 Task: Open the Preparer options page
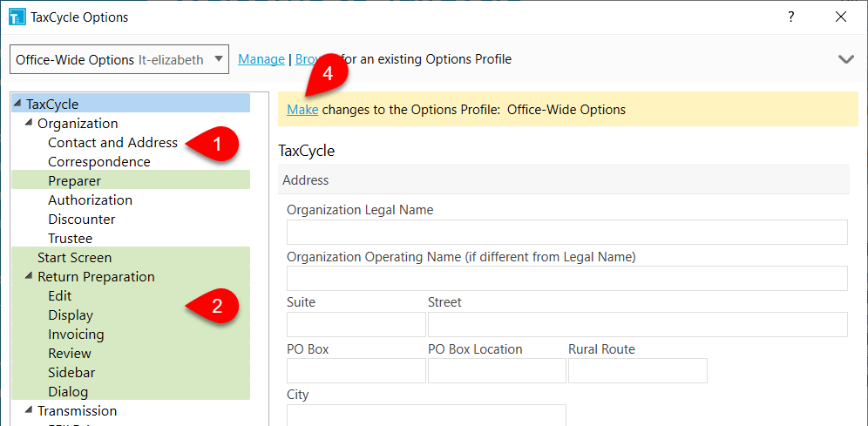click(74, 181)
